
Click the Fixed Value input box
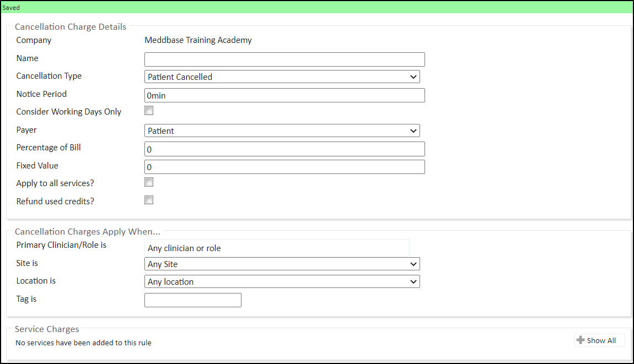(284, 167)
